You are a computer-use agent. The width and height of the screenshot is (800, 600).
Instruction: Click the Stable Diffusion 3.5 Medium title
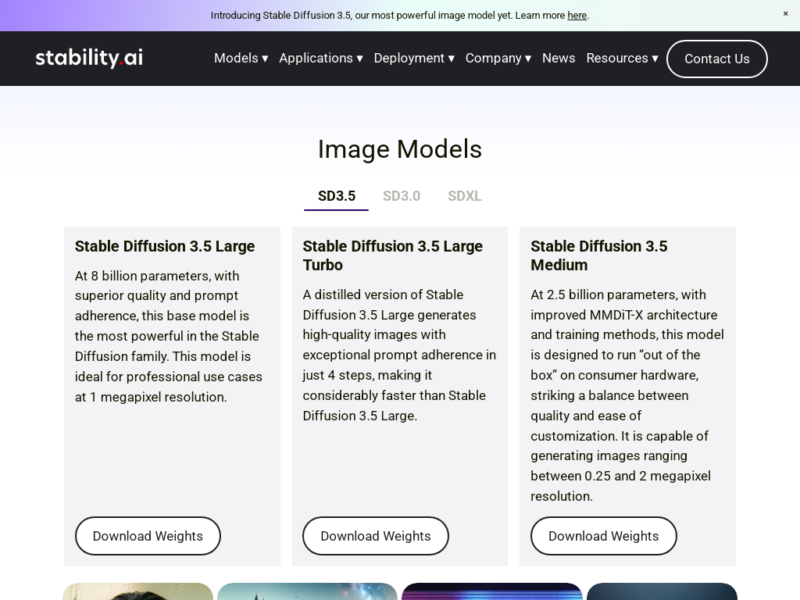tap(599, 256)
